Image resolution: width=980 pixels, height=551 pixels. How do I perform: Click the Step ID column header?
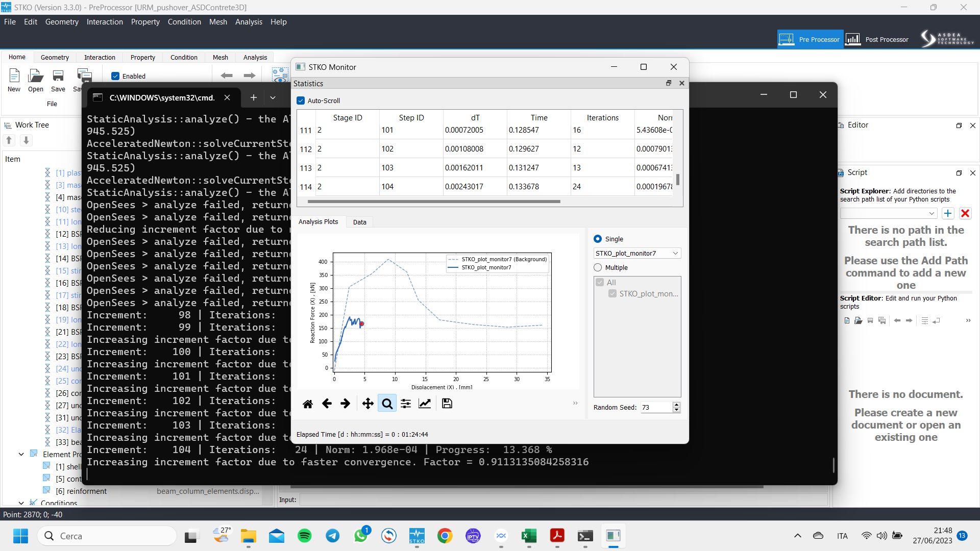(411, 118)
